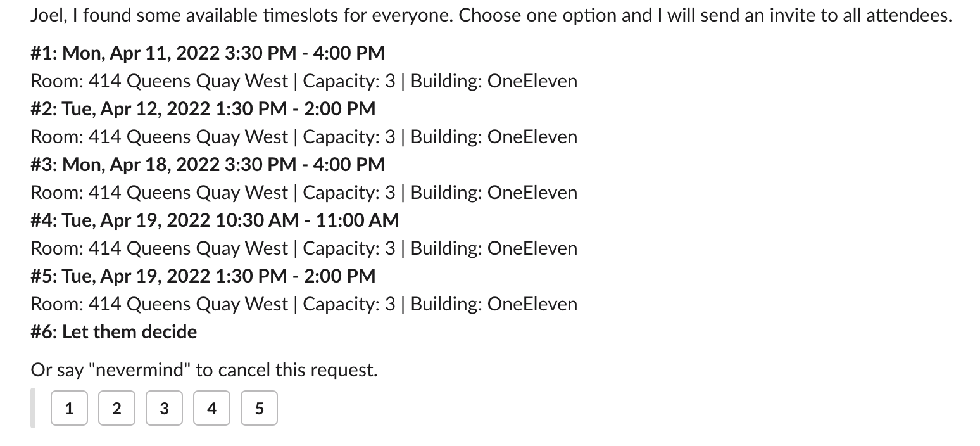The width and height of the screenshot is (980, 446).
Task: Click the room details line under option #1
Action: (x=304, y=81)
